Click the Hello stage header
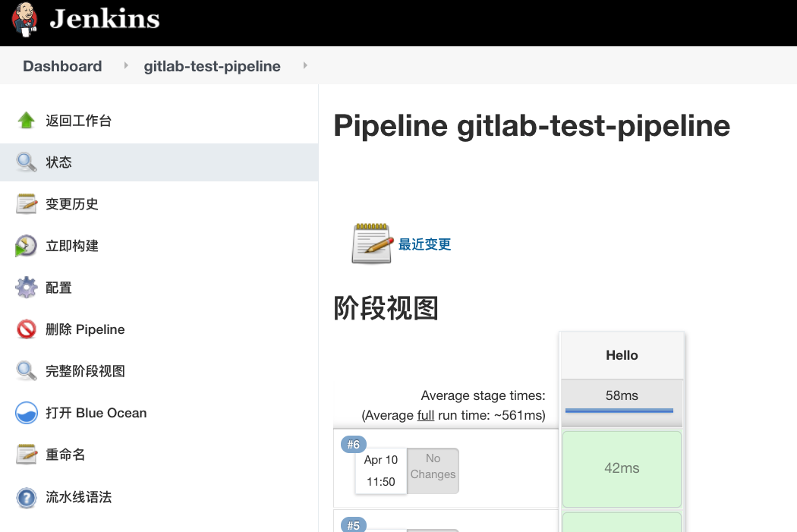797x532 pixels. 622,355
